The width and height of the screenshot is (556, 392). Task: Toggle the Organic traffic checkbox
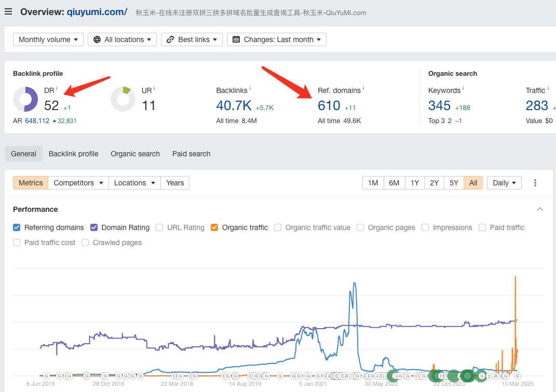(x=214, y=227)
